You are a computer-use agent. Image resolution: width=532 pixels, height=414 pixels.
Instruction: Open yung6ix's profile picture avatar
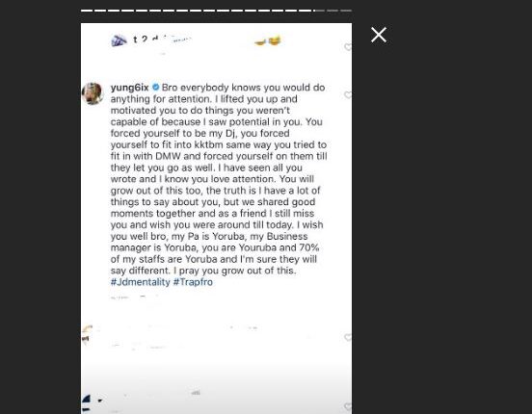[93, 93]
